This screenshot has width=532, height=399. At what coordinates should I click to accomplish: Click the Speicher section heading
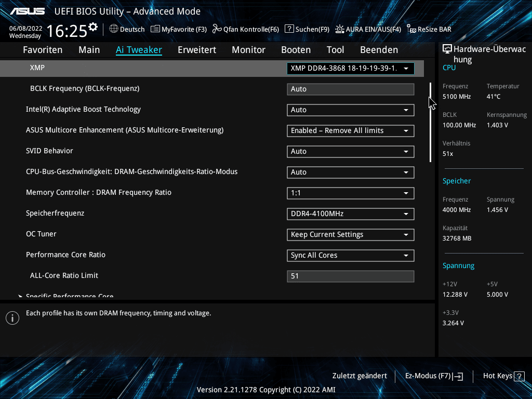pos(456,181)
